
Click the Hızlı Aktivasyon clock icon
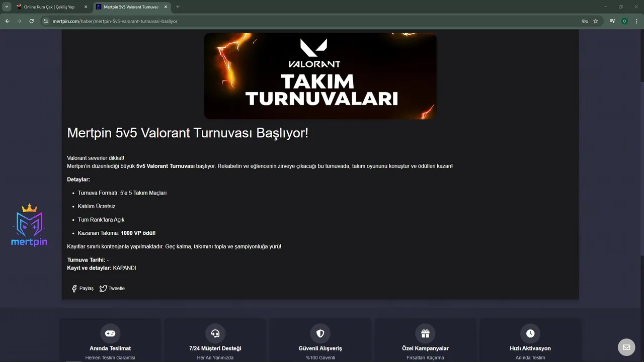click(x=530, y=333)
